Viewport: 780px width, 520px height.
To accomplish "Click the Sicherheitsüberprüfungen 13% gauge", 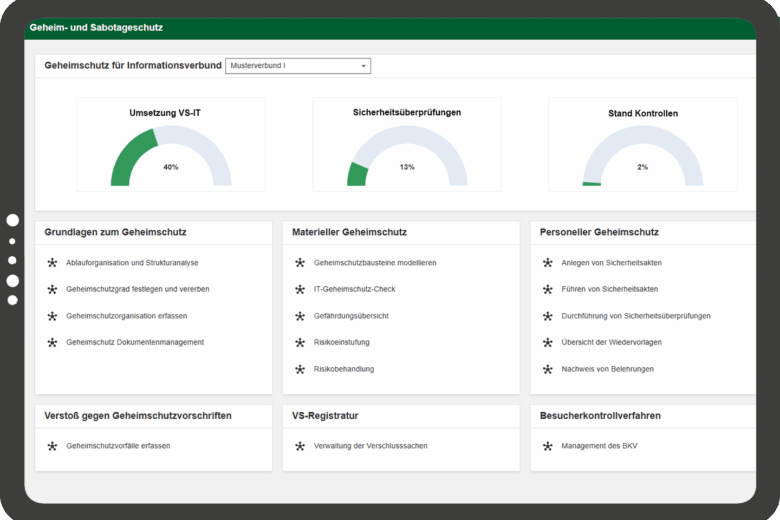I will [x=407, y=156].
